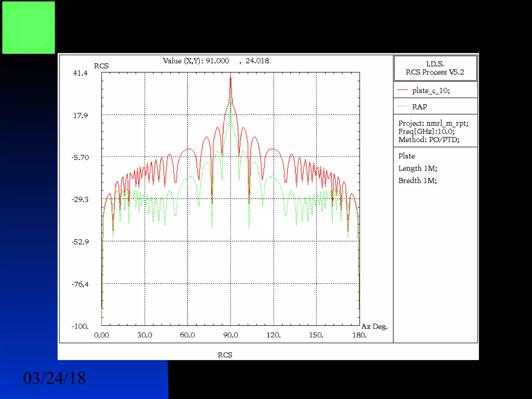Click the -100. y-axis bottom label
The width and height of the screenshot is (532, 399).
click(80, 326)
